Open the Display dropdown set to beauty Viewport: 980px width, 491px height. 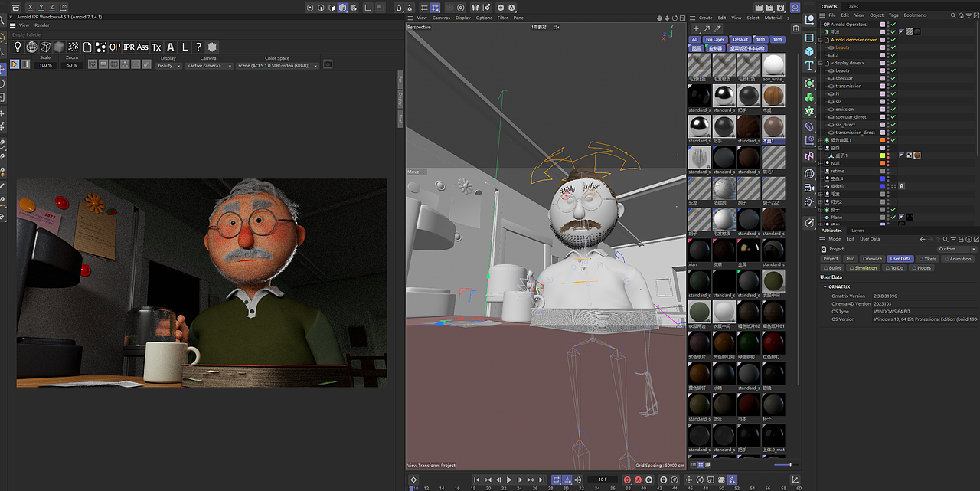[x=168, y=66]
